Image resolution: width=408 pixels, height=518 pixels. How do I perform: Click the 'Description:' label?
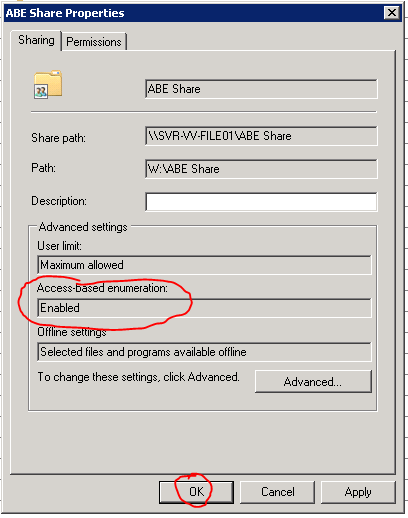[59, 201]
